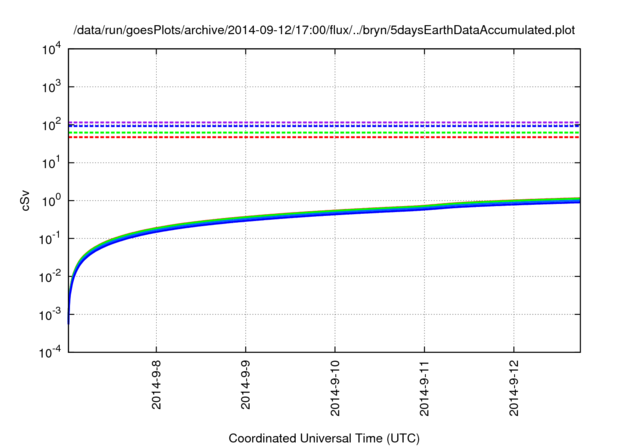This screenshot has height=448, width=640.
Task: Click the 10^-4 y-axis tick label
Action: (50, 352)
